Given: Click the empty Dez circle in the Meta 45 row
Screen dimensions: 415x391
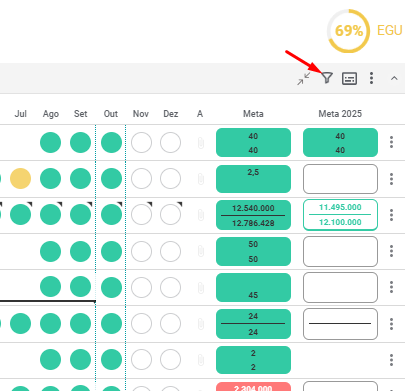Looking at the screenshot, I should point(170,287).
